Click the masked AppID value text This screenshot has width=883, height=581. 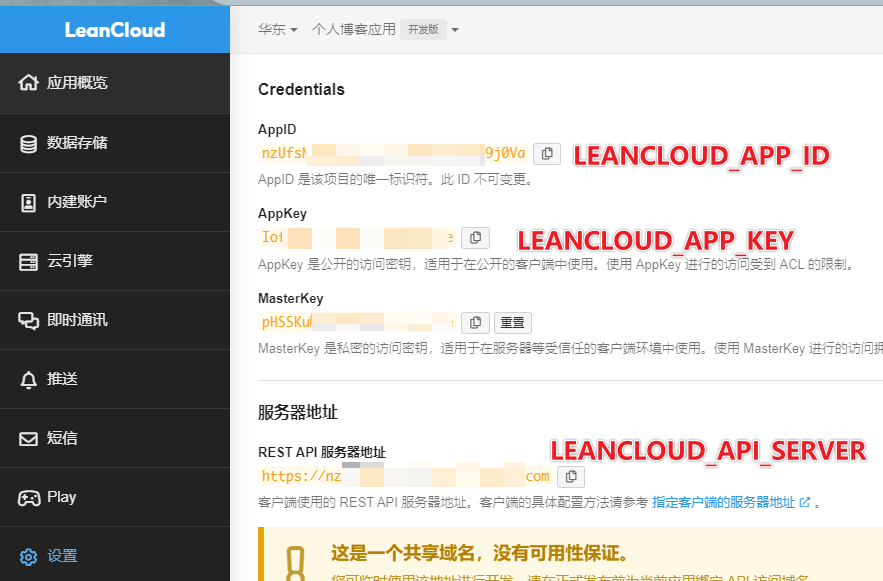[392, 153]
